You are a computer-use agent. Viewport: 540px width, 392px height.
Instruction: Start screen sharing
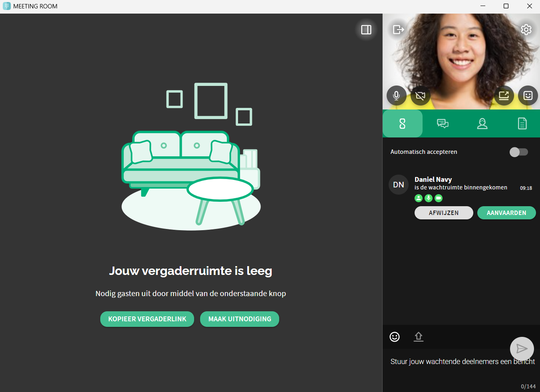coord(504,96)
